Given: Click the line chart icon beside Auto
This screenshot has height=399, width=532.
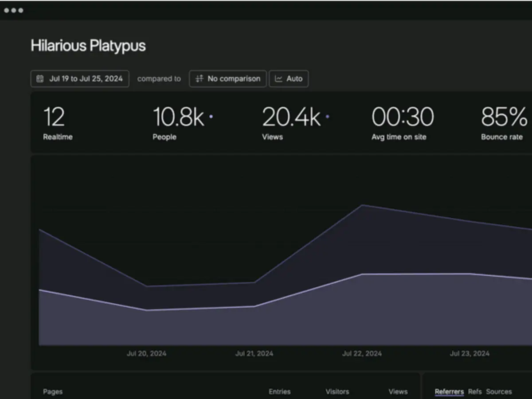Looking at the screenshot, I should (278, 79).
